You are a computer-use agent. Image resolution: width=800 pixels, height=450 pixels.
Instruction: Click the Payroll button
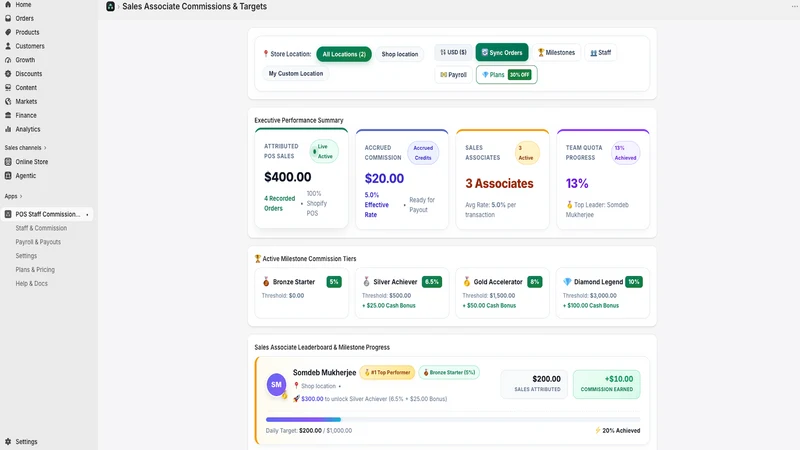[453, 74]
